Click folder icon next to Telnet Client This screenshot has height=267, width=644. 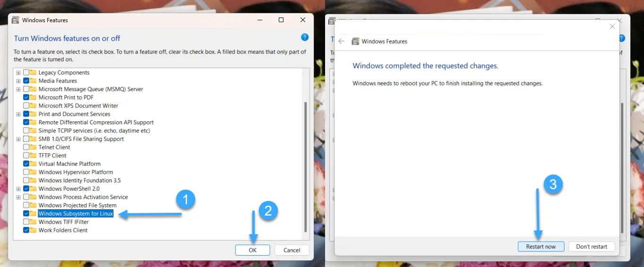pos(33,147)
